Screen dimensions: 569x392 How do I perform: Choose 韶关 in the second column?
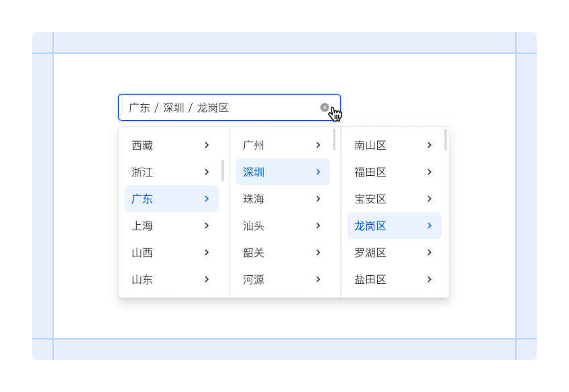(x=254, y=252)
